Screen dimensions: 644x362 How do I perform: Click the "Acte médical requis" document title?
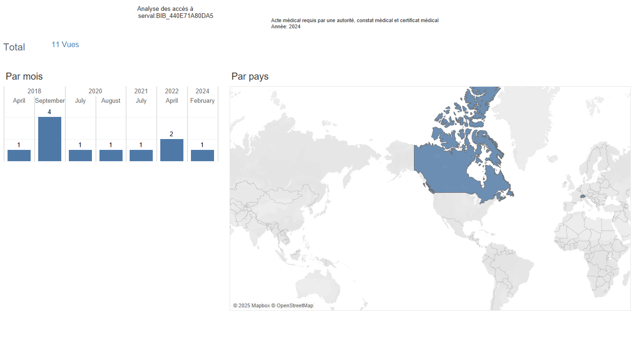tap(355, 21)
